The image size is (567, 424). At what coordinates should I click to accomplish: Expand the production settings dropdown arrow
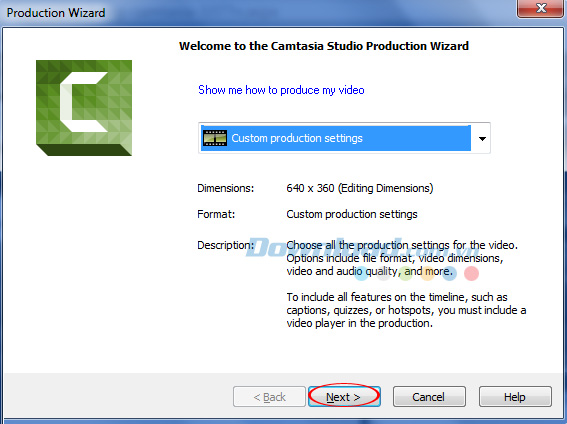pyautogui.click(x=482, y=138)
